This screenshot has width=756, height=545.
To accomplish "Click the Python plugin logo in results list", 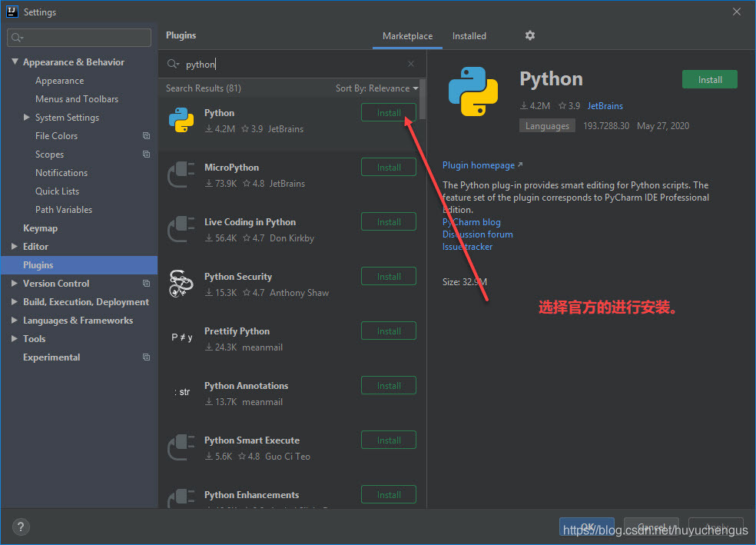I will 181,120.
